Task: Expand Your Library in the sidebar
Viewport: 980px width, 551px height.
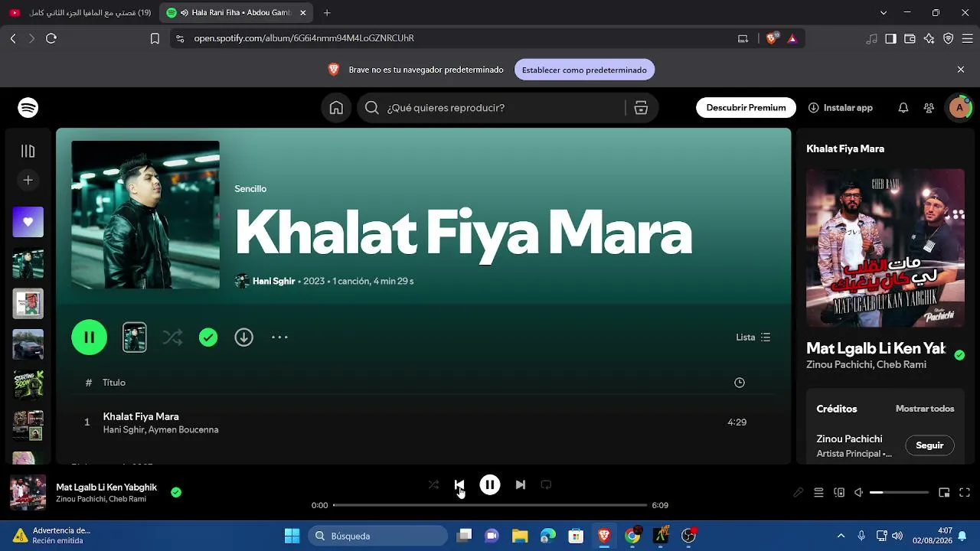Action: point(28,152)
